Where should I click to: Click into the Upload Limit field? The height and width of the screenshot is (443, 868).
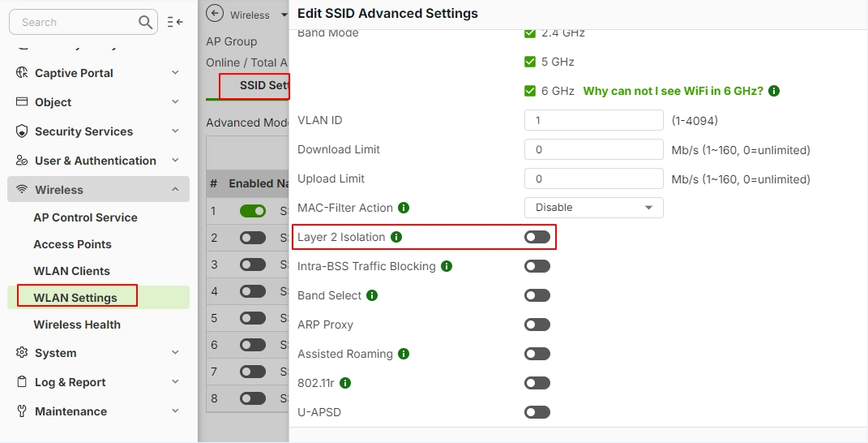(x=593, y=178)
